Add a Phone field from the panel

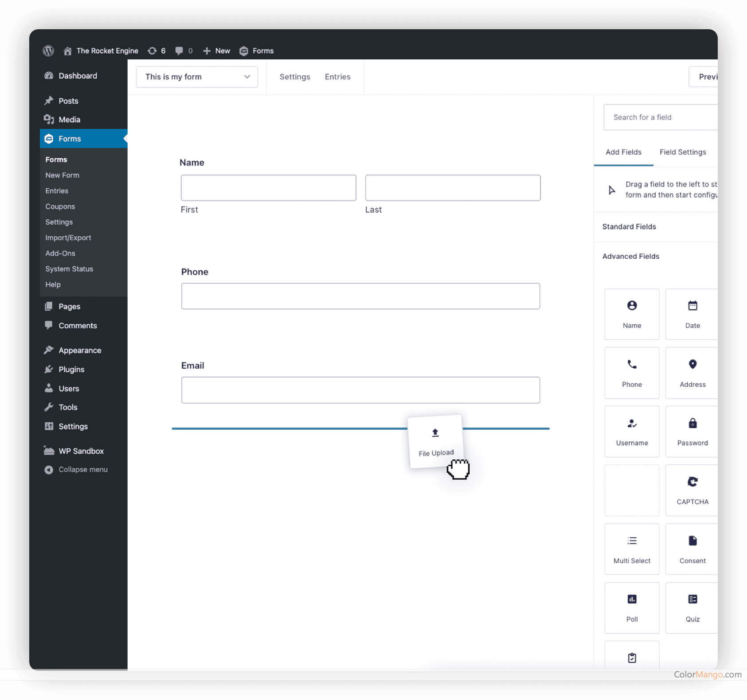(x=632, y=373)
